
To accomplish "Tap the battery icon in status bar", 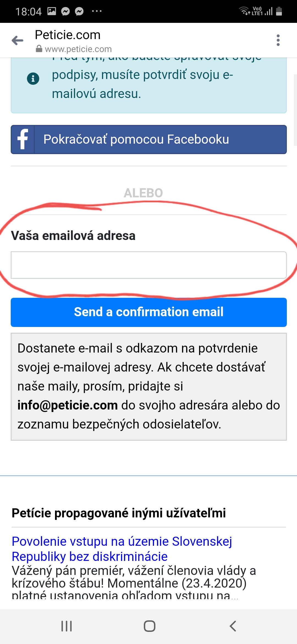I will tap(279, 11).
